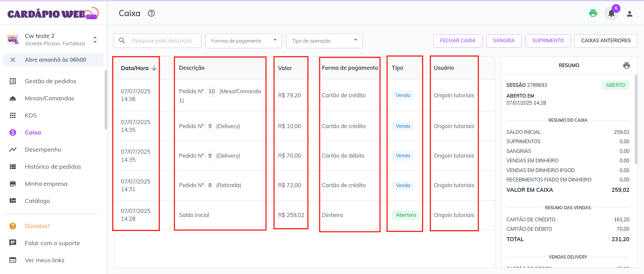Image resolution: width=644 pixels, height=274 pixels.
Task: Open the Tipo de operação dropdown
Action: (x=324, y=41)
